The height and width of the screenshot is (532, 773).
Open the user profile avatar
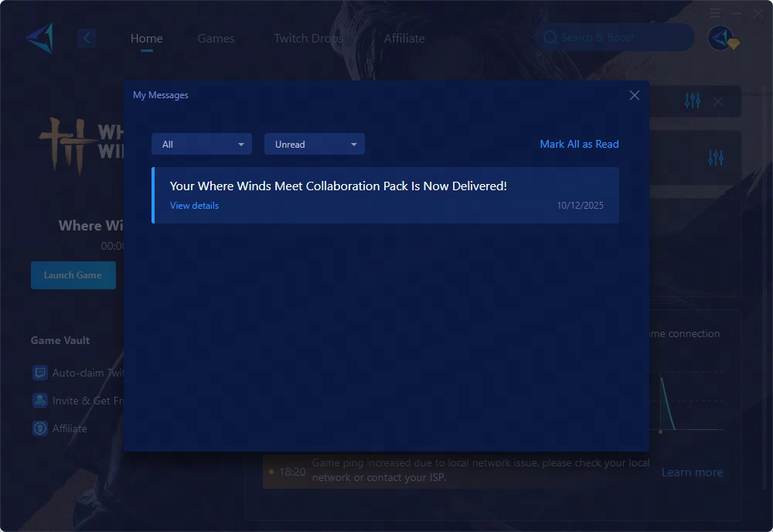[x=720, y=38]
